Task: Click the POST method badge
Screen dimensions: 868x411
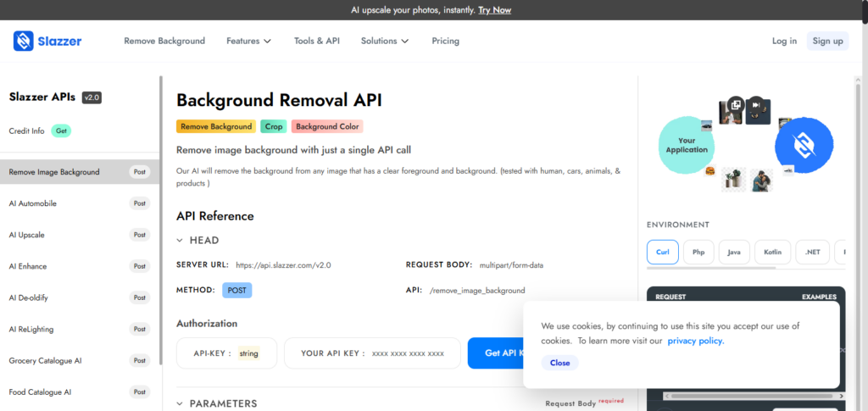Action: pos(237,291)
